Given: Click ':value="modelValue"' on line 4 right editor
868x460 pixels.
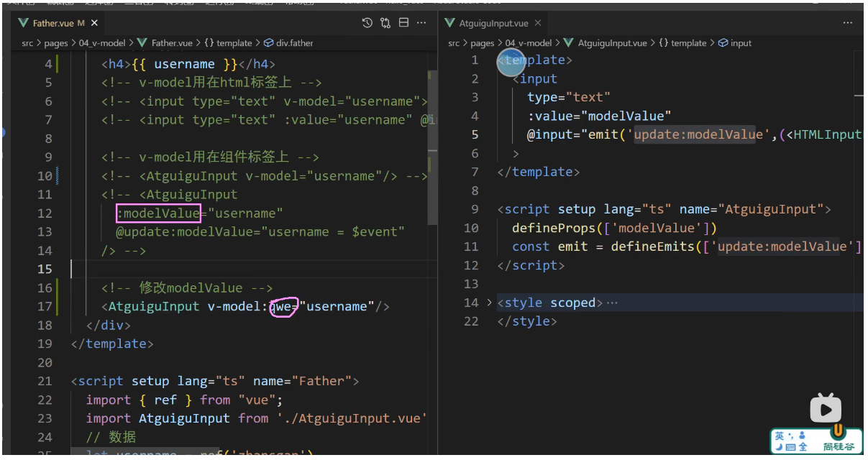Looking at the screenshot, I should point(599,116).
